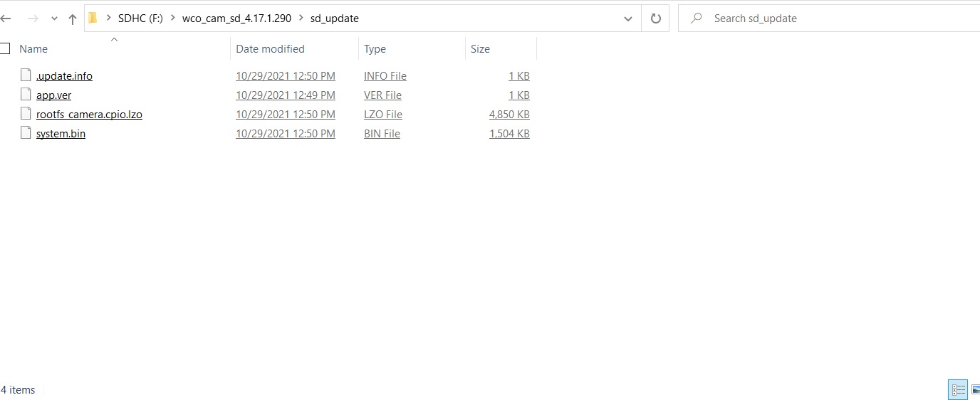Image resolution: width=980 pixels, height=400 pixels.
Task: Expand chevron before SDHC (F:)
Action: point(108,19)
